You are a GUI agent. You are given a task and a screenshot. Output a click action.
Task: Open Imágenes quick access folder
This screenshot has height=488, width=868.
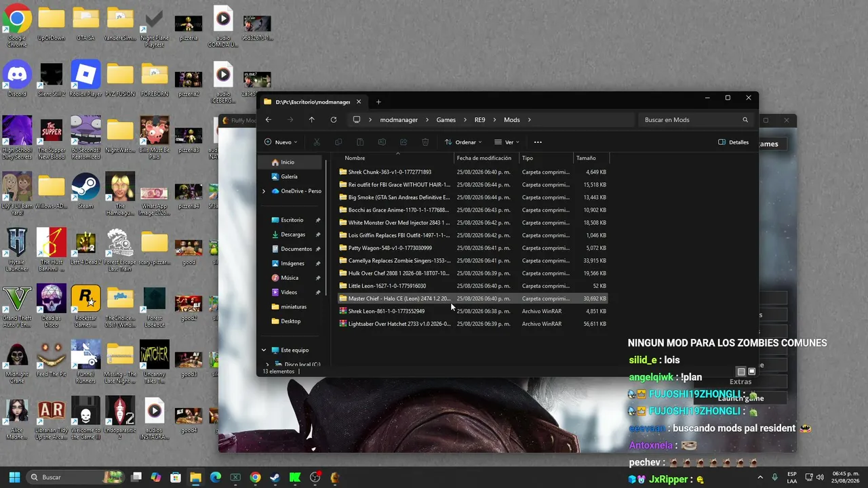click(292, 264)
